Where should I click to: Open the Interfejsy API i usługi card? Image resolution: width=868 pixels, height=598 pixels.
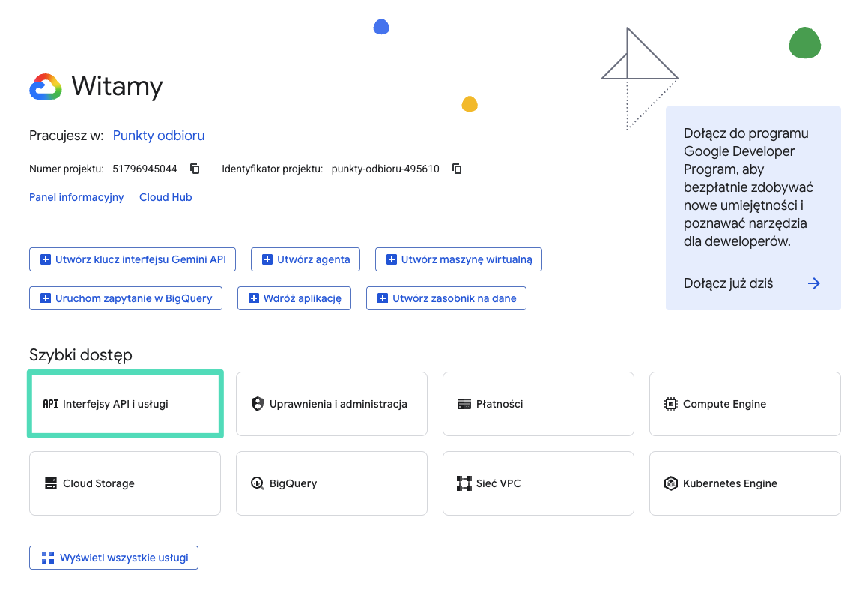click(x=125, y=404)
